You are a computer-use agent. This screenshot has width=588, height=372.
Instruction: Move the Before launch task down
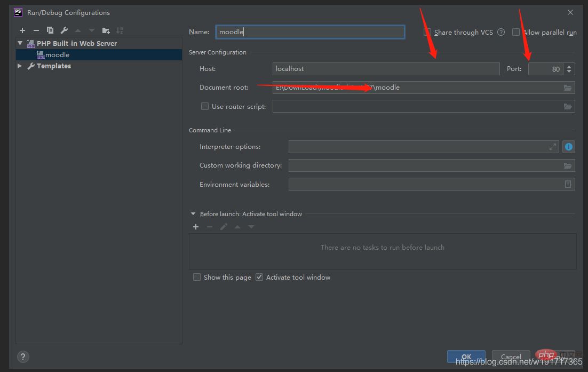pyautogui.click(x=251, y=227)
